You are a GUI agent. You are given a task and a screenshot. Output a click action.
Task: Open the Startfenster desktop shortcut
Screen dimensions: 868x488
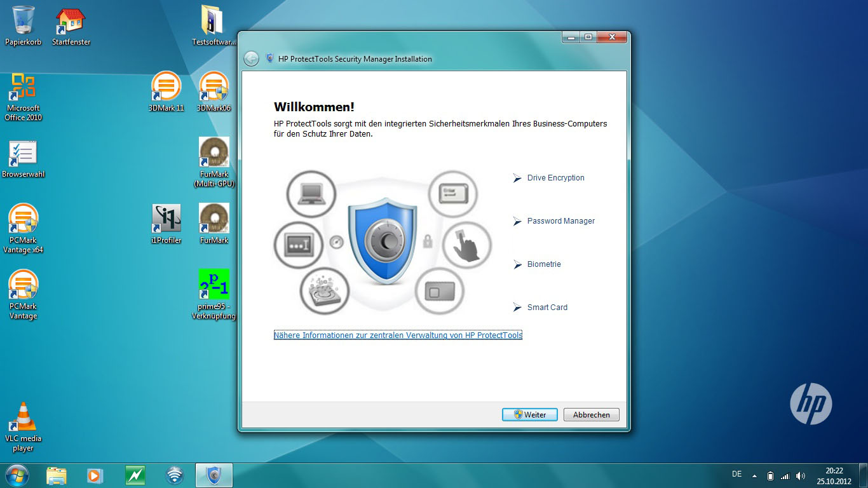71,25
